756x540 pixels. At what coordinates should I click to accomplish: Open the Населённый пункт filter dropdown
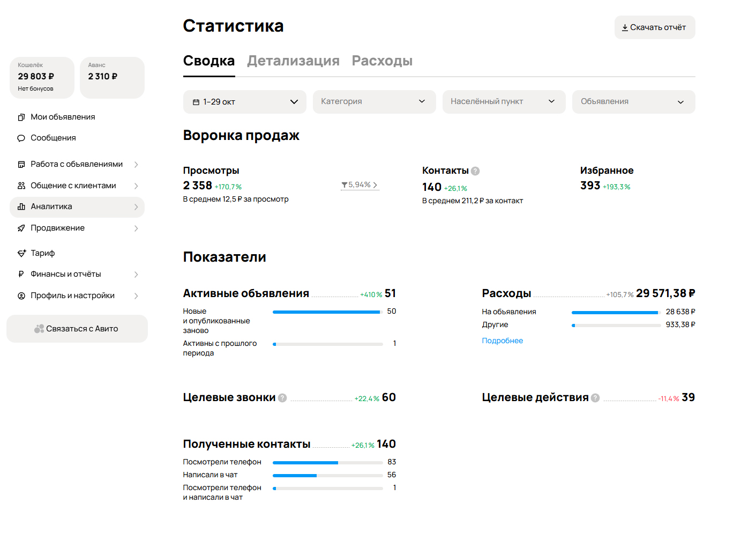[504, 102]
